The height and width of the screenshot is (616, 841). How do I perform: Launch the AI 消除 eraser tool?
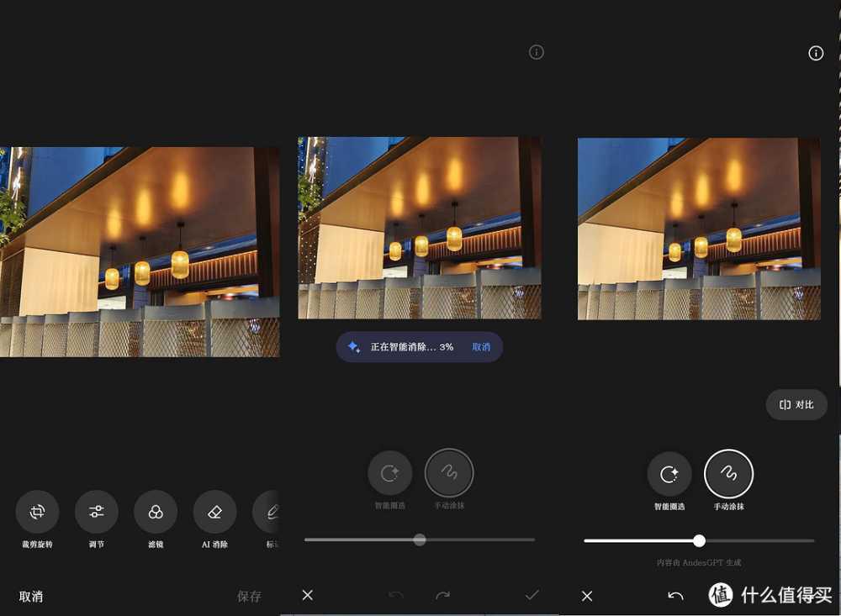click(214, 512)
